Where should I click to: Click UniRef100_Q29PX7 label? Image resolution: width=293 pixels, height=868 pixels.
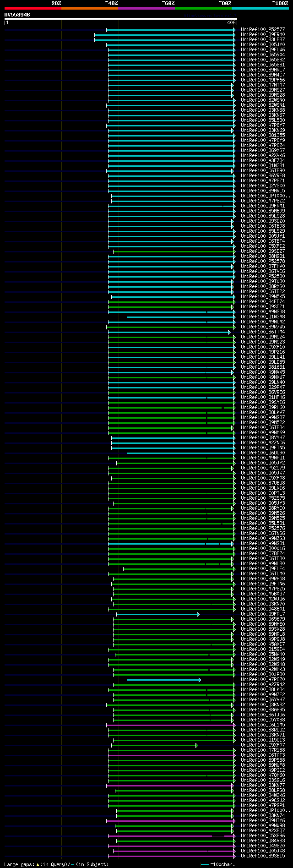pyautogui.click(x=263, y=388)
